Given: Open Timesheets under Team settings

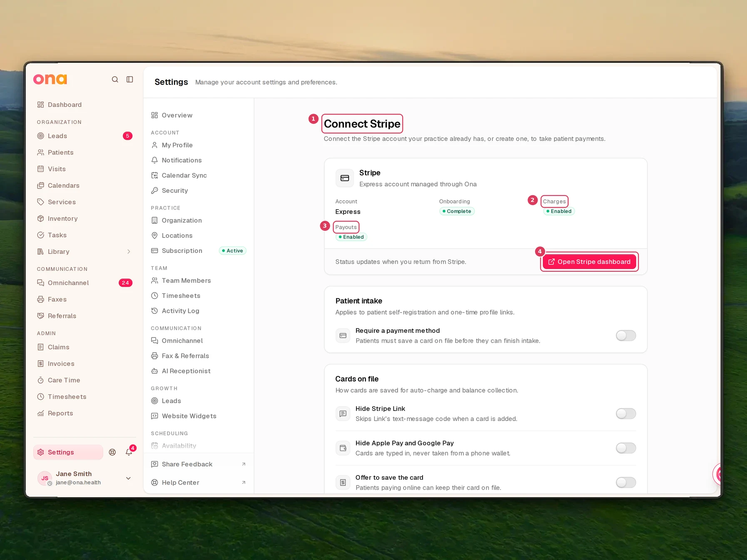Looking at the screenshot, I should point(198,296).
